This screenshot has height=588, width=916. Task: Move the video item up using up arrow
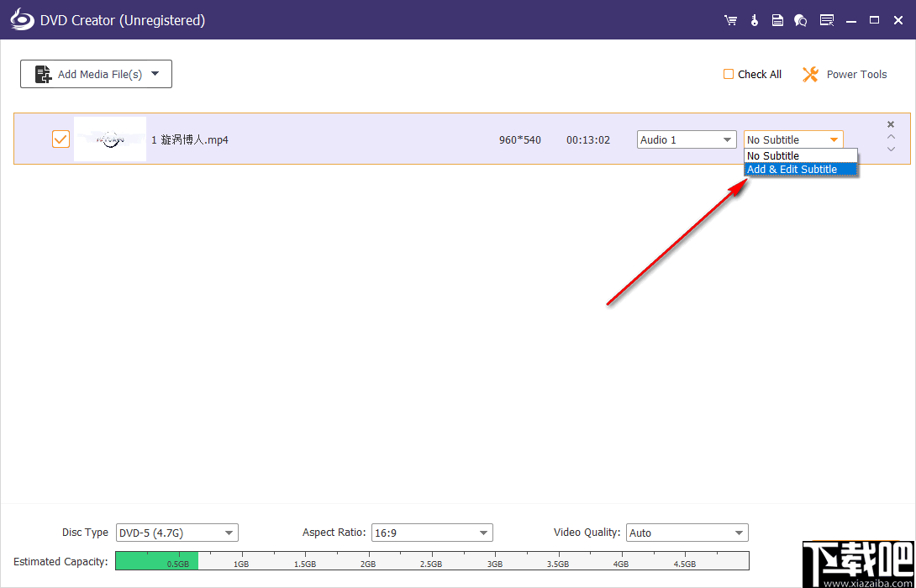click(890, 135)
